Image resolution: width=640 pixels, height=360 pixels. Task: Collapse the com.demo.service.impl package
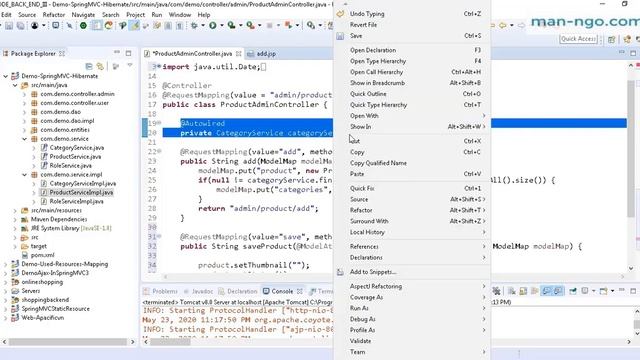click(x=24, y=175)
